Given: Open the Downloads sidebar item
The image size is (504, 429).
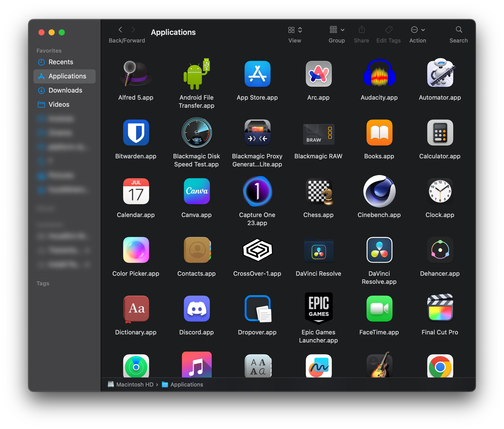Looking at the screenshot, I should [x=65, y=90].
